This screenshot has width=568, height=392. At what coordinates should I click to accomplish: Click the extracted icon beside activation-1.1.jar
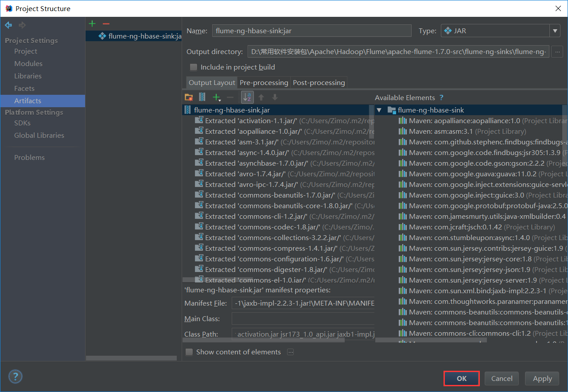click(199, 120)
